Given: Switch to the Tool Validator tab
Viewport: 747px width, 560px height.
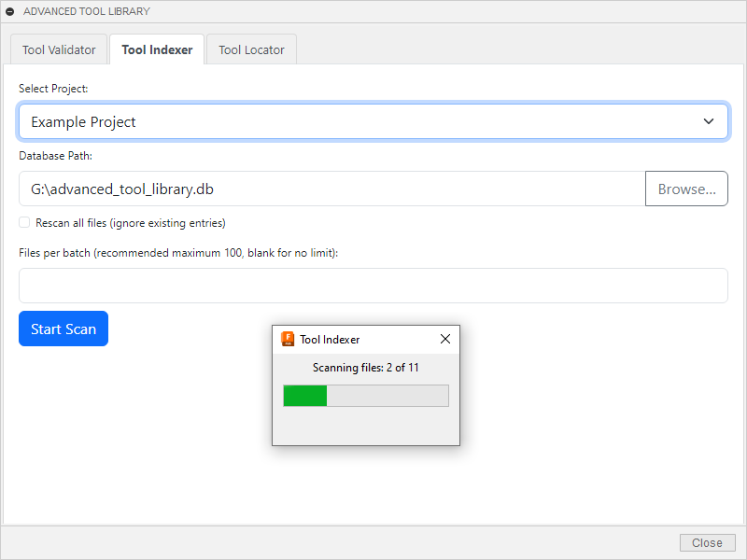Looking at the screenshot, I should (59, 49).
